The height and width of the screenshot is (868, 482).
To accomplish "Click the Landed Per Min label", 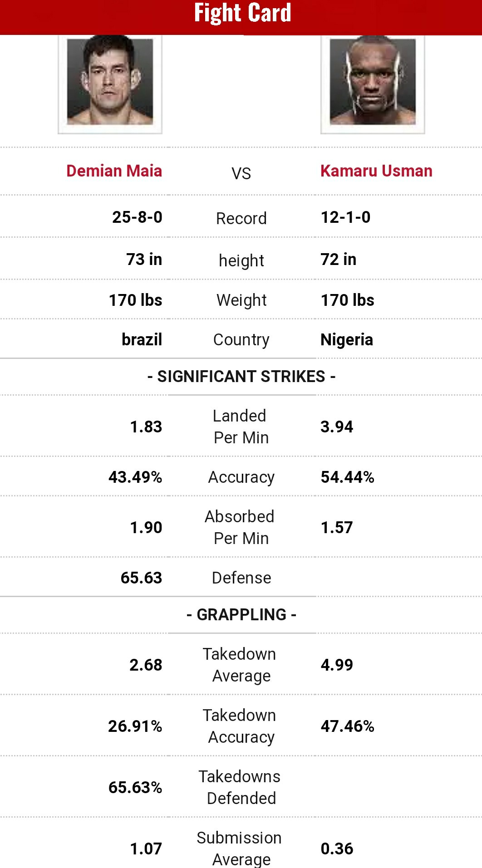I will coord(241,427).
